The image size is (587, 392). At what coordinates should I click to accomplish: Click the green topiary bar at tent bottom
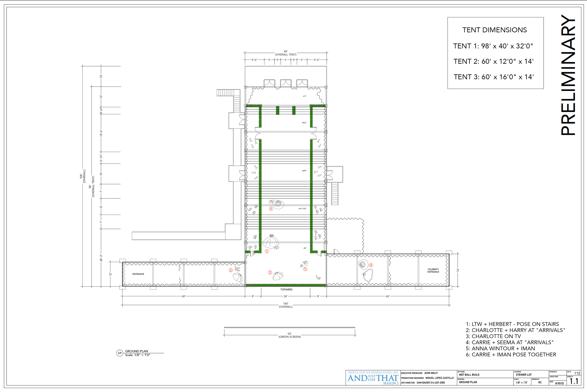[286, 285]
